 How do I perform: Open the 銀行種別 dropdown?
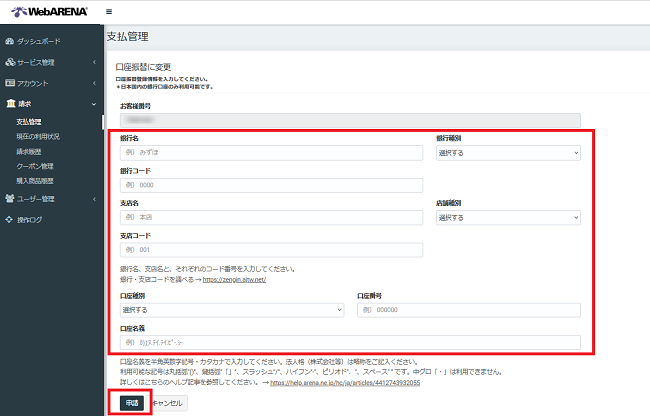(507, 153)
